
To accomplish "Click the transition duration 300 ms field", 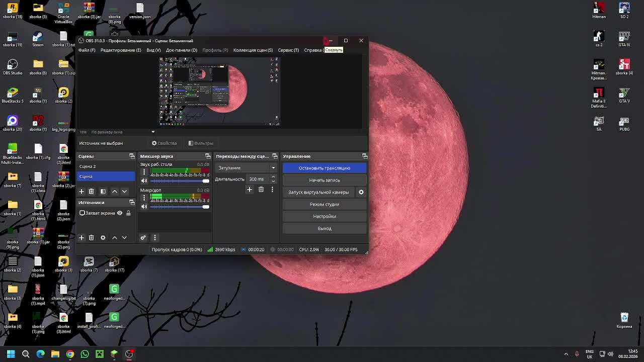I will (x=257, y=179).
